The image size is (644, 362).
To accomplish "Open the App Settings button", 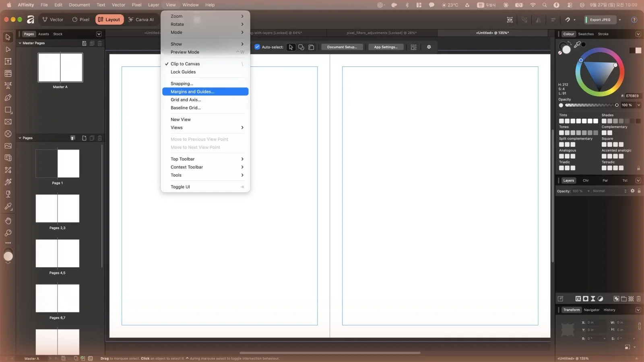I will (386, 47).
